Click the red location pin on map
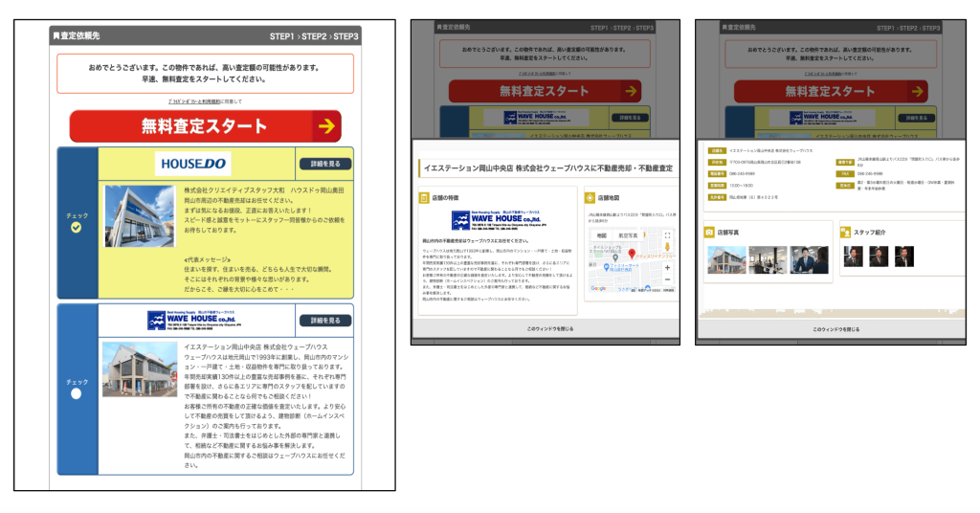This screenshot has width=980, height=513. tap(632, 253)
